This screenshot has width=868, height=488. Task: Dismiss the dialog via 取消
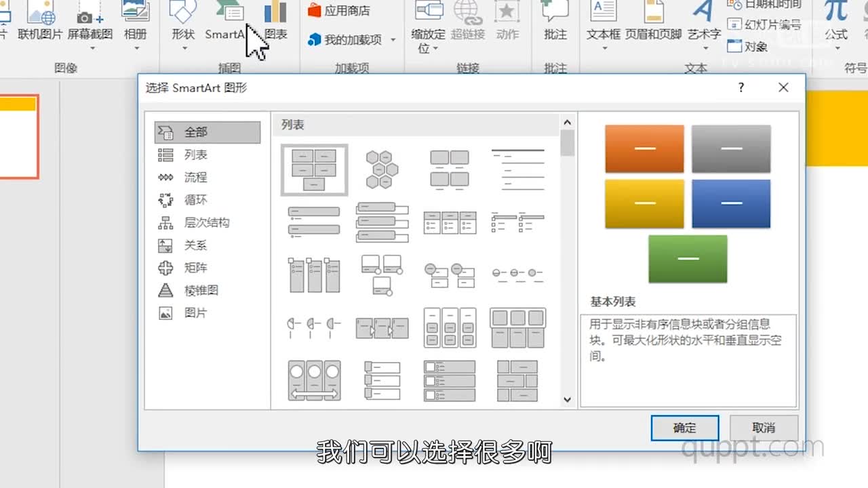click(x=764, y=428)
